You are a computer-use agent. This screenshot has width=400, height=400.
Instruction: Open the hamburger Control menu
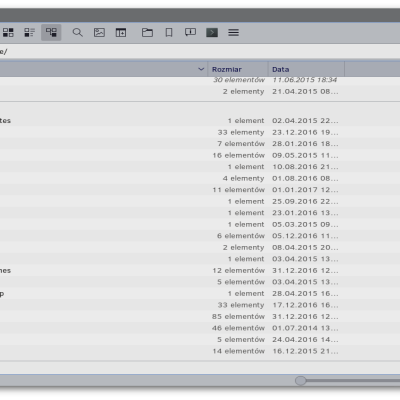click(233, 32)
